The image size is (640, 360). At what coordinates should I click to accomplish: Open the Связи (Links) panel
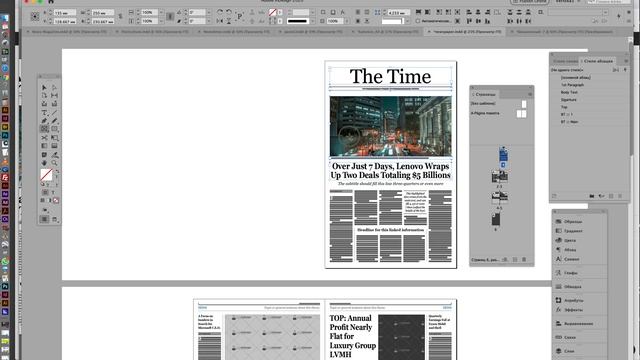click(x=566, y=338)
